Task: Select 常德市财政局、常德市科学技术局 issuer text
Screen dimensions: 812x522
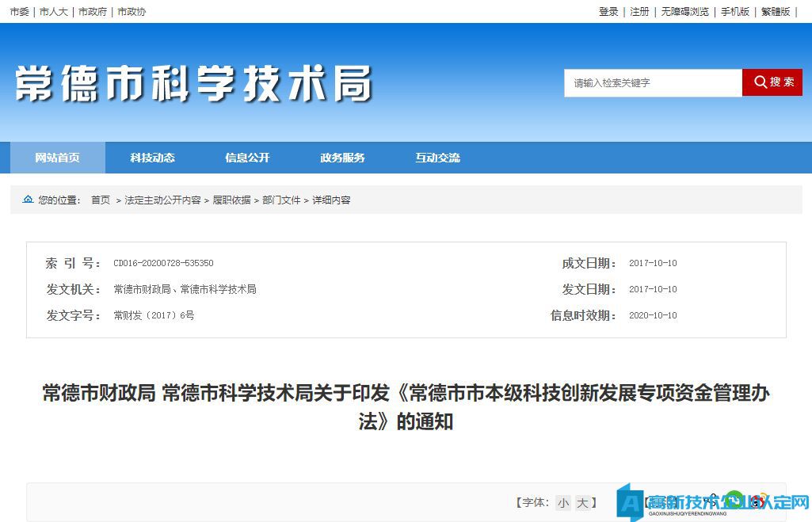Action: click(x=185, y=289)
